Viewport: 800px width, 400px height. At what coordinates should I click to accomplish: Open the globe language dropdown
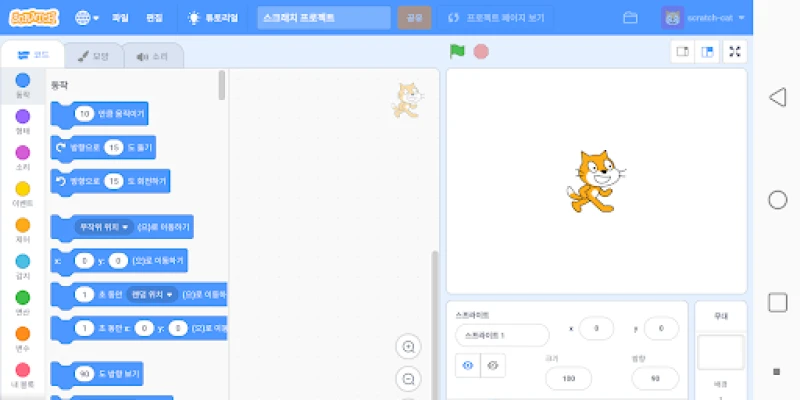[87, 18]
